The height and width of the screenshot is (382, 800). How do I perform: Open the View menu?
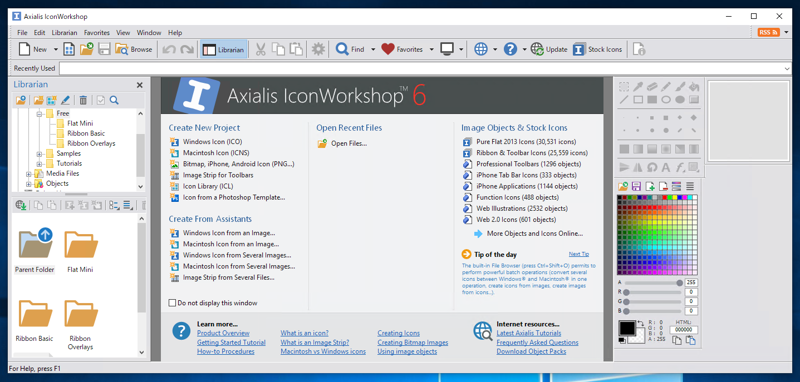[123, 33]
